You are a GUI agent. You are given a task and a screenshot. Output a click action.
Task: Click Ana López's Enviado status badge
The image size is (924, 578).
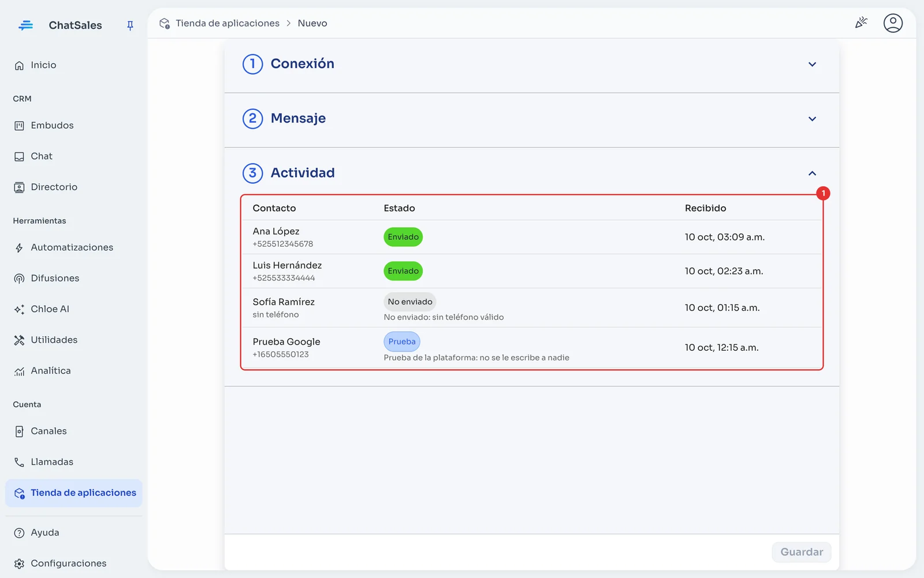[403, 237]
